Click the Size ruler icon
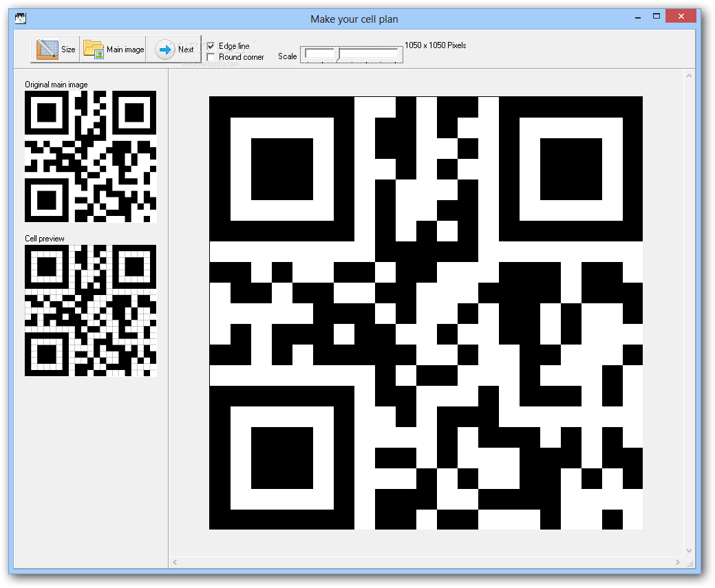The height and width of the screenshot is (588, 715). (x=47, y=50)
